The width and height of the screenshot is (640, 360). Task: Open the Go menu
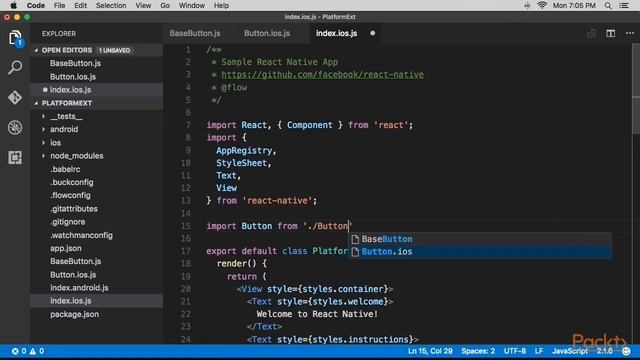pyautogui.click(x=165, y=5)
